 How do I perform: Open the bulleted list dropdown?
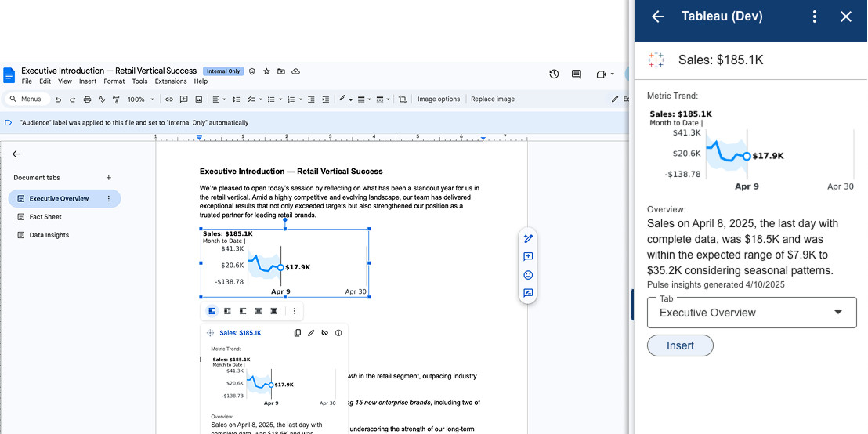pyautogui.click(x=274, y=99)
